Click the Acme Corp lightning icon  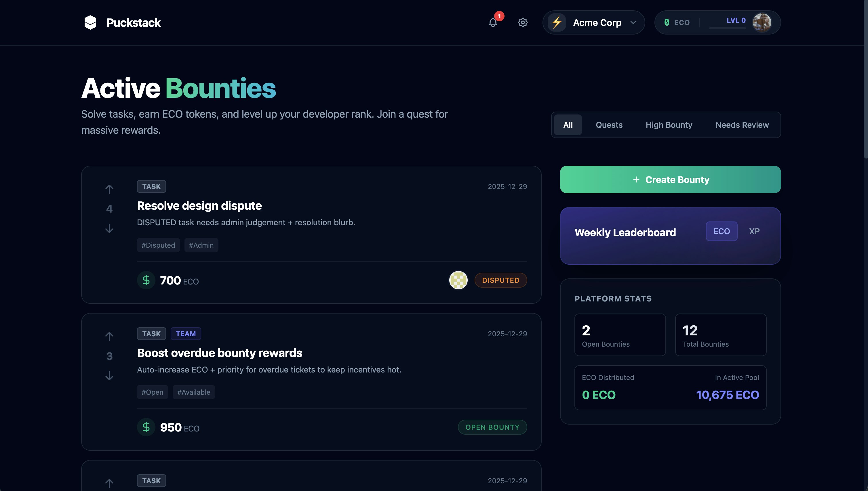pos(557,23)
